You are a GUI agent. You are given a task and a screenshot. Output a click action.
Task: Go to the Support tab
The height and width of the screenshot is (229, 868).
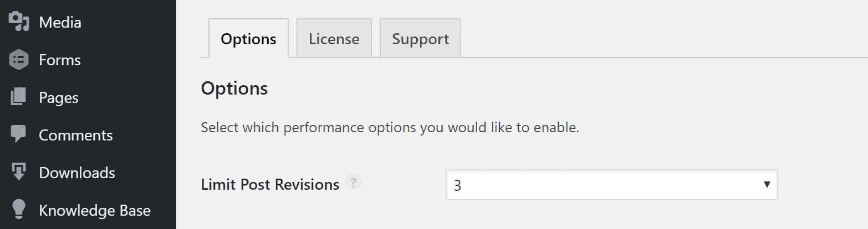tap(420, 39)
